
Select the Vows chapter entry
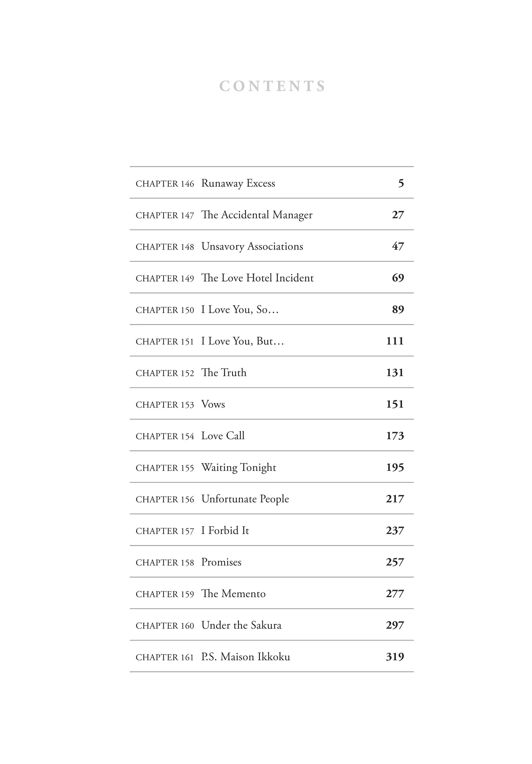pos(271,404)
